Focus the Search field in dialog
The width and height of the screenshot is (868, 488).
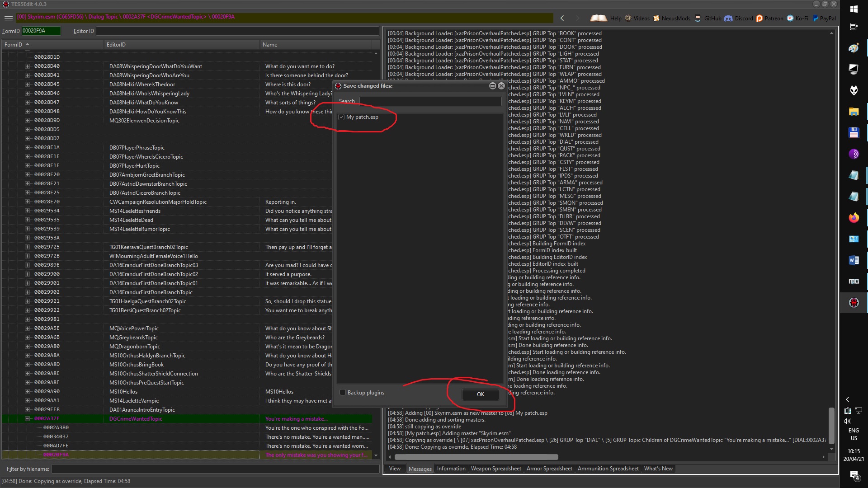[x=430, y=101]
